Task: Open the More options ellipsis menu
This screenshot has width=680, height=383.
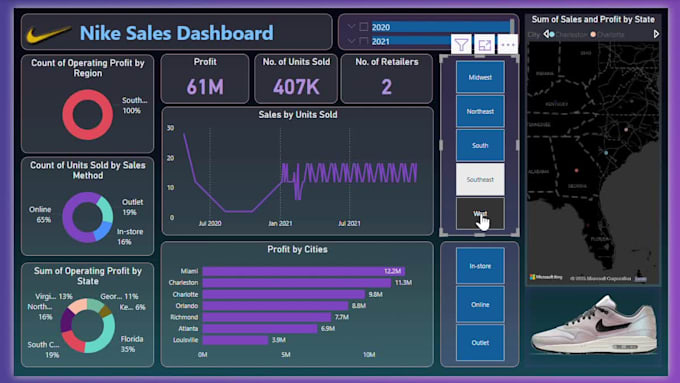Action: tap(507, 45)
